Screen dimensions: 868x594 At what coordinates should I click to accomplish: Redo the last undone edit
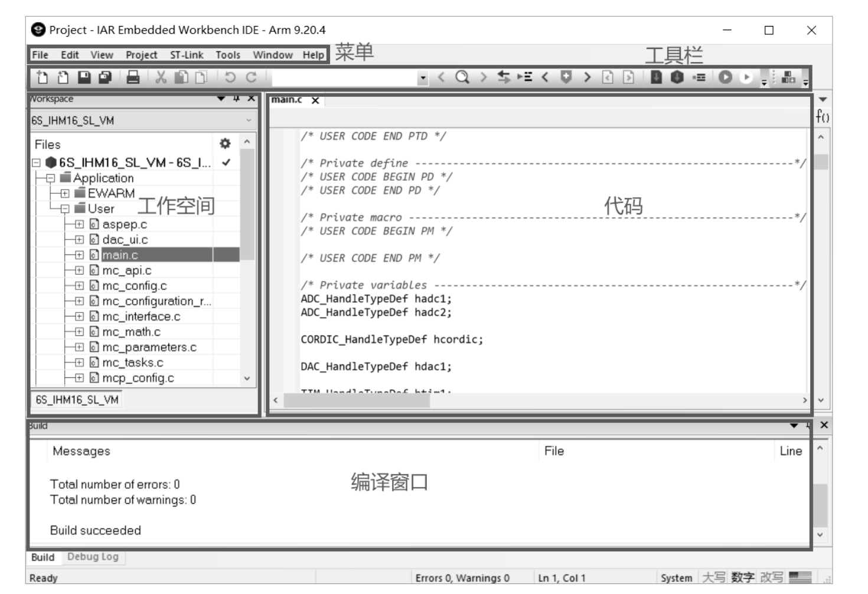pos(251,77)
